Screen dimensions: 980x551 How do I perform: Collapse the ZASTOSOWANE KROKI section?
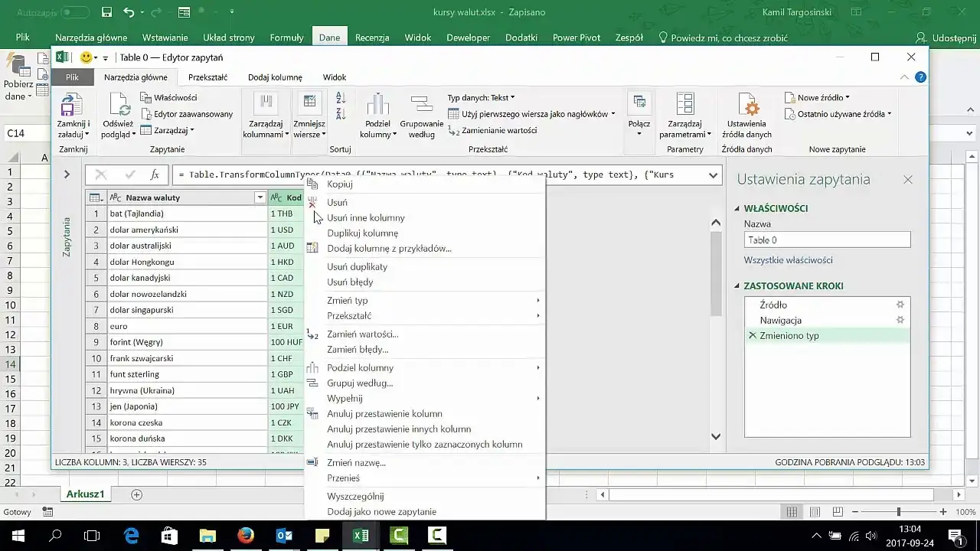point(738,286)
